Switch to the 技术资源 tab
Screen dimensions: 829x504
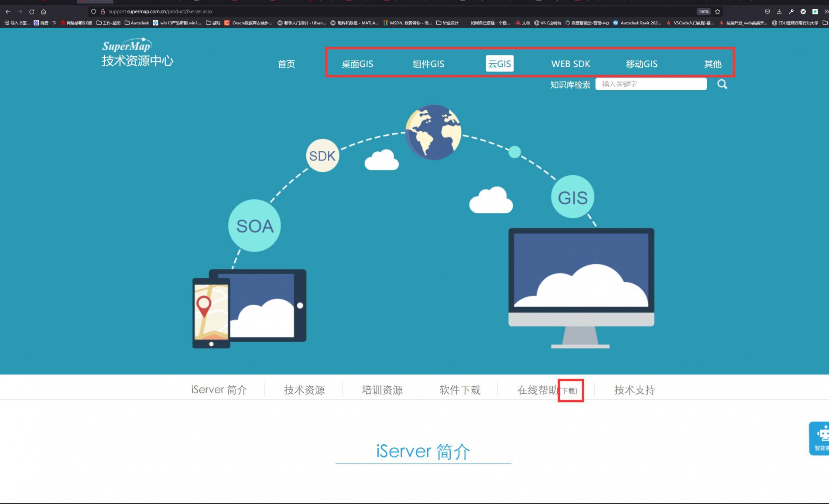[x=304, y=390]
